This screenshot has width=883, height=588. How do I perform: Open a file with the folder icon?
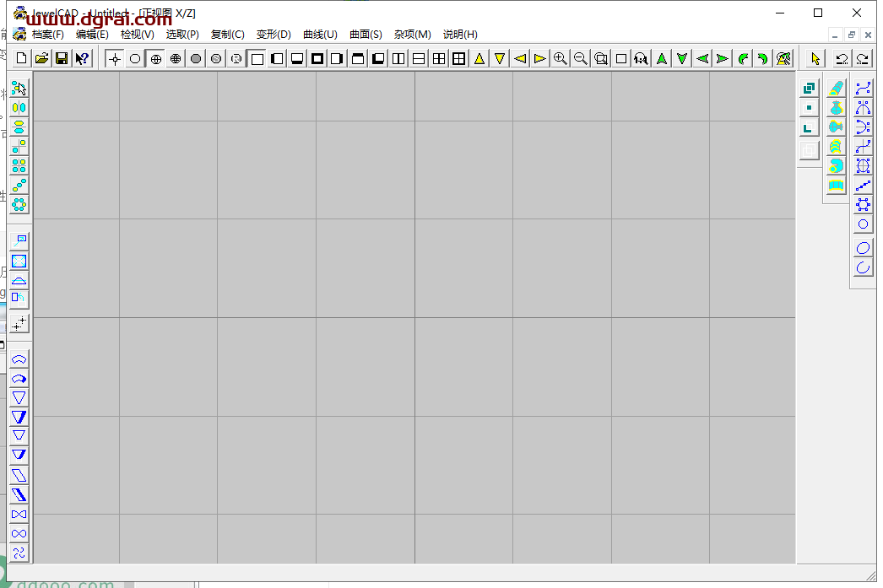tap(41, 58)
